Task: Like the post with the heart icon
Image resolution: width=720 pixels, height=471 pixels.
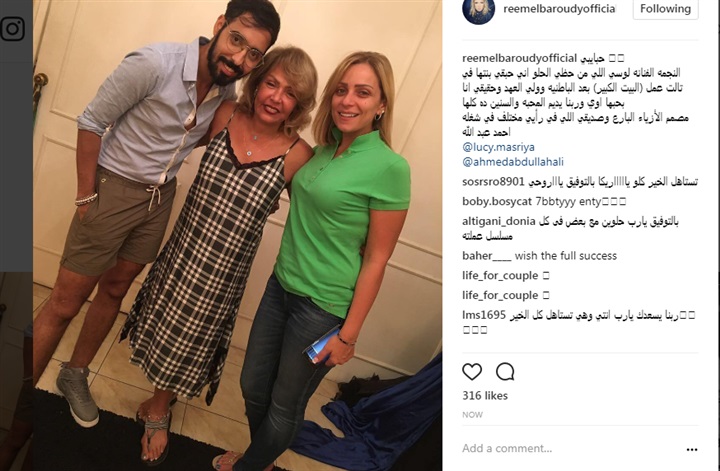Action: (x=472, y=371)
